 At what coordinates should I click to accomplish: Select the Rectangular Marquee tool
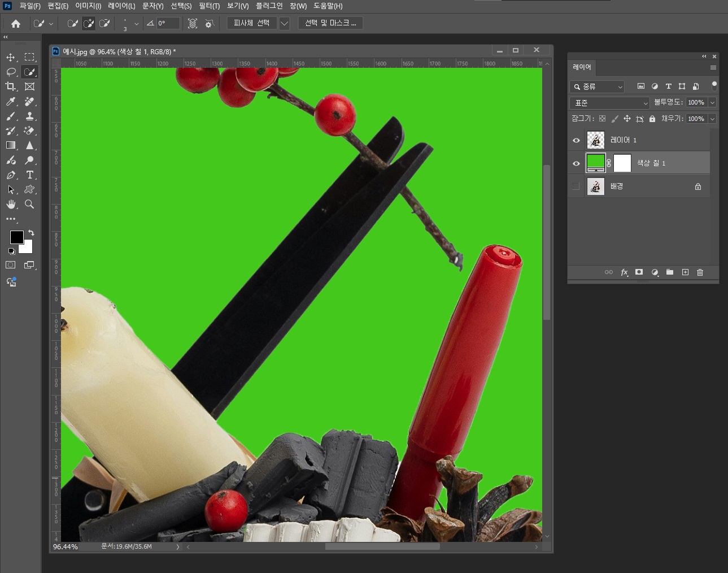29,57
